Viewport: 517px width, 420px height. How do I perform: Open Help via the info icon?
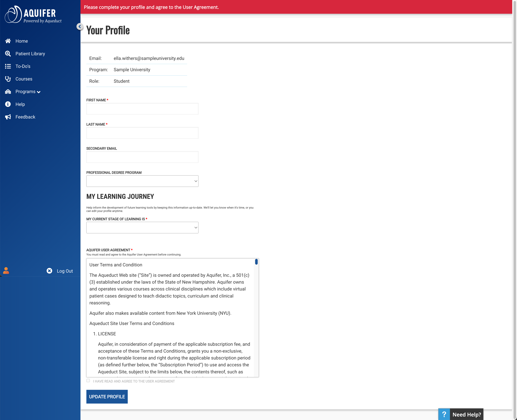(8, 104)
